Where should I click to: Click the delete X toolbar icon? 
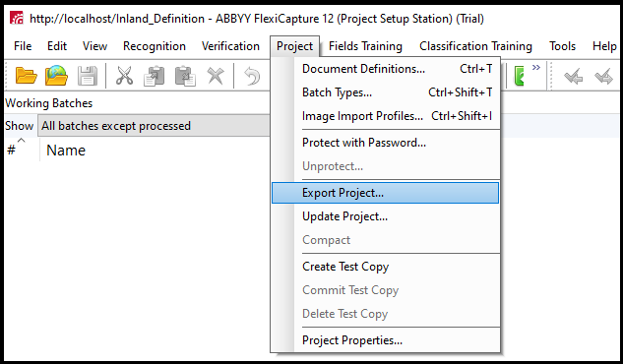coord(216,76)
